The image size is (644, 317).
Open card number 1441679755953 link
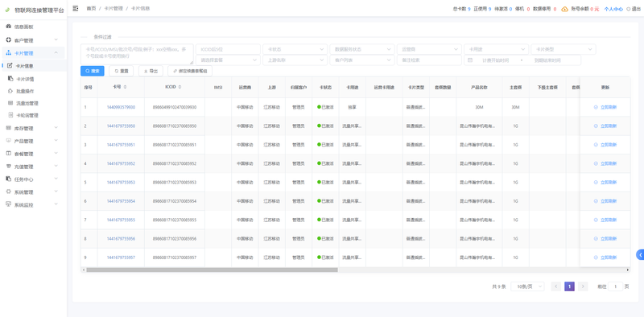tap(121, 183)
